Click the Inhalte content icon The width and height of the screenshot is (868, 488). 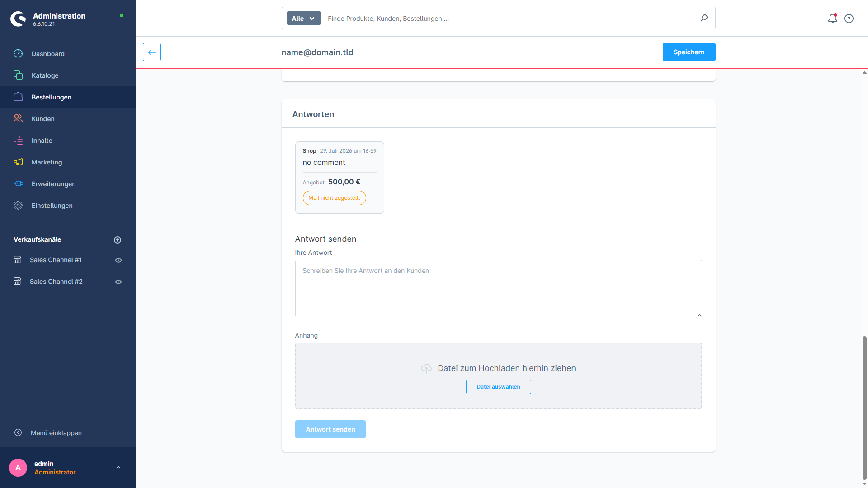18,141
